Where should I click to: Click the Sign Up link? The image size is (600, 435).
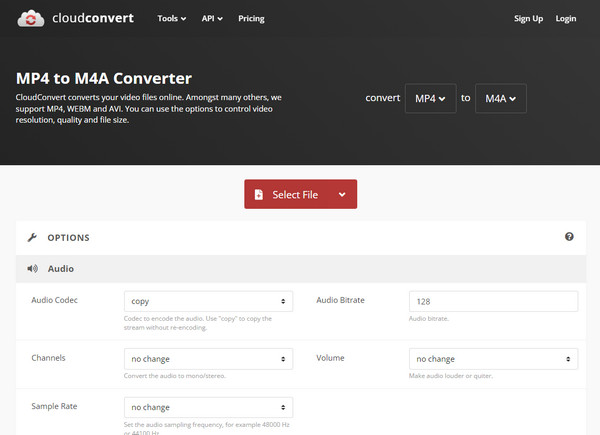click(528, 18)
